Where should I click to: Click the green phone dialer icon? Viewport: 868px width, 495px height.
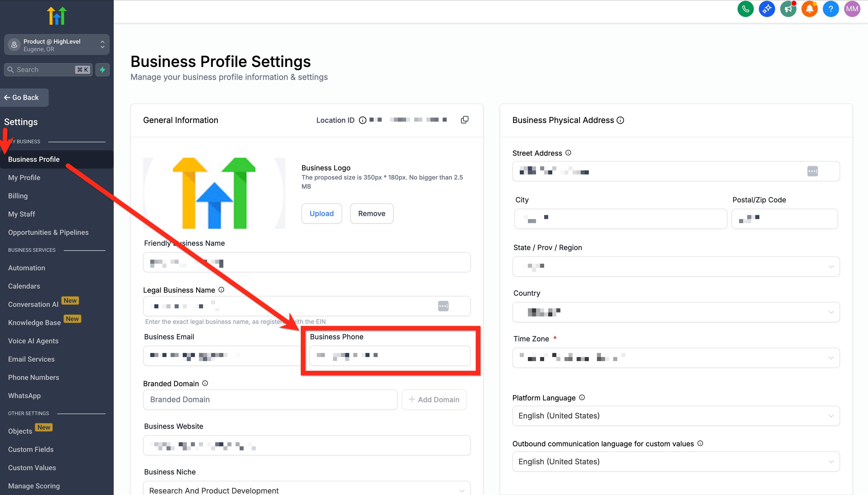[745, 9]
